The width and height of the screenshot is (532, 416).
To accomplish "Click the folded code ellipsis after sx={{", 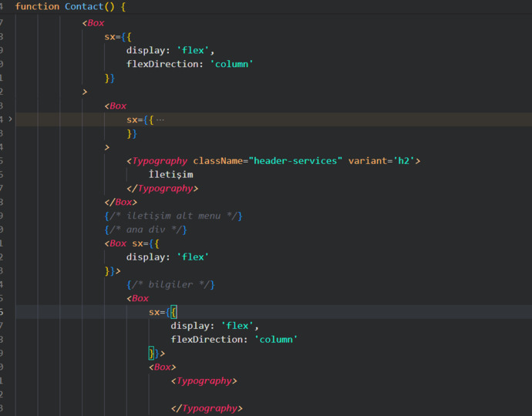I will 160,119.
